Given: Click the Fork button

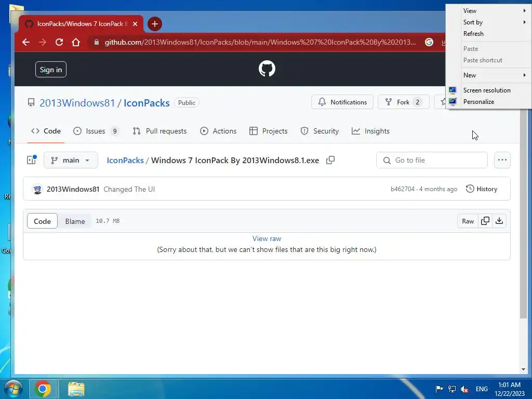Looking at the screenshot, I should pyautogui.click(x=403, y=102).
